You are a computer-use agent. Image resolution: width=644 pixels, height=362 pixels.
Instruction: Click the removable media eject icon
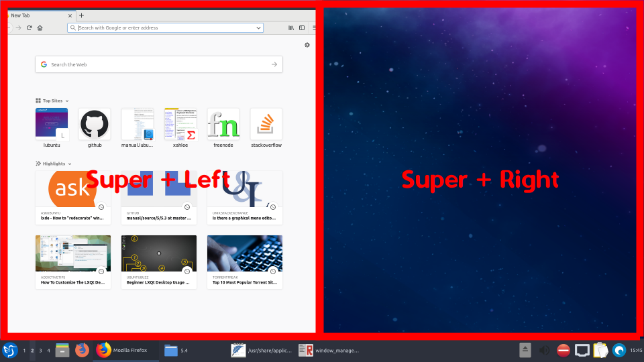[x=525, y=350]
